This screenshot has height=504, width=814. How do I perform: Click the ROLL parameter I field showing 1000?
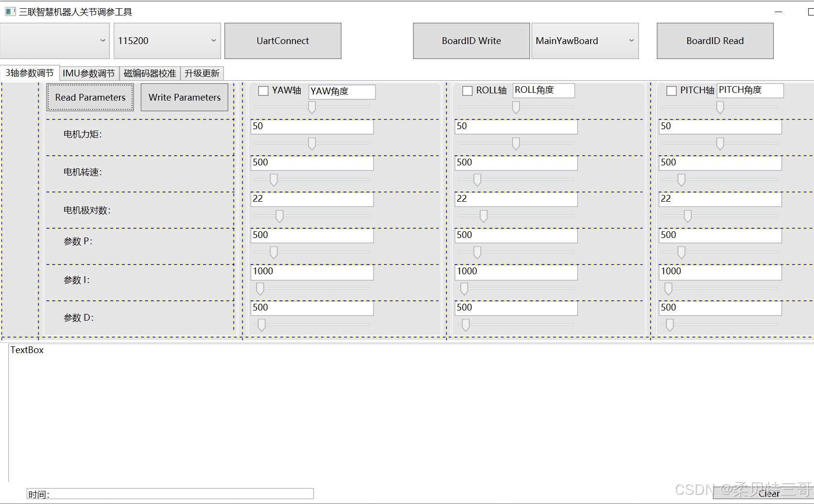(x=516, y=272)
